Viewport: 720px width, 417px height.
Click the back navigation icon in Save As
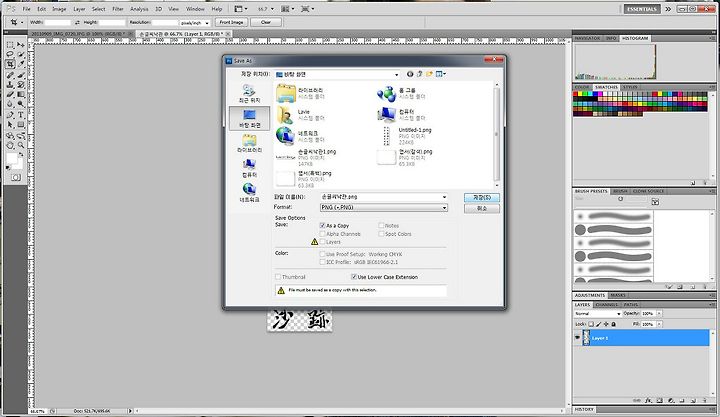coord(410,74)
